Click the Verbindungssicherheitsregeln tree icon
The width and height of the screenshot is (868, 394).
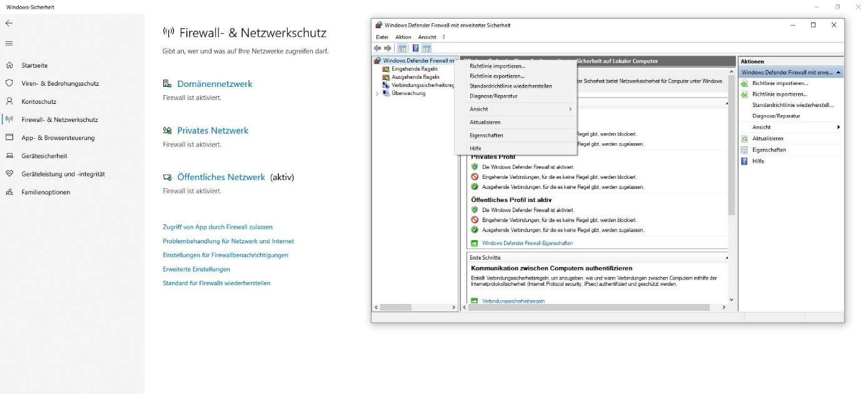386,85
